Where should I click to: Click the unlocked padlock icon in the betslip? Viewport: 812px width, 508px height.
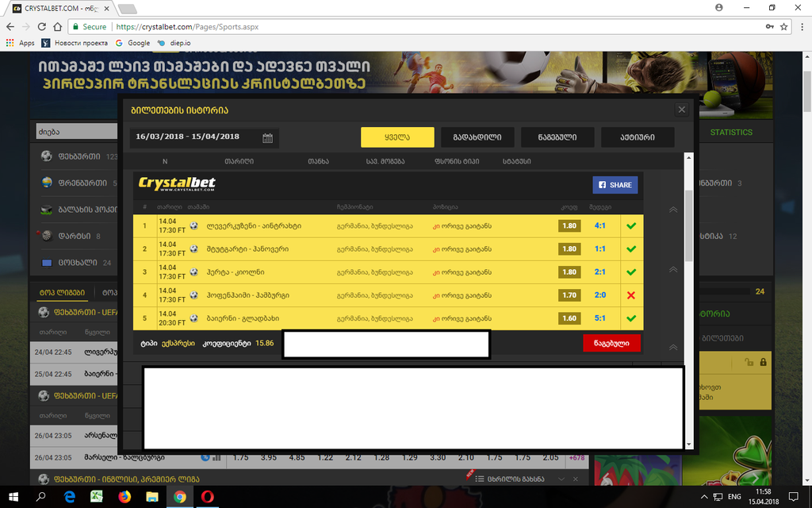(x=749, y=362)
